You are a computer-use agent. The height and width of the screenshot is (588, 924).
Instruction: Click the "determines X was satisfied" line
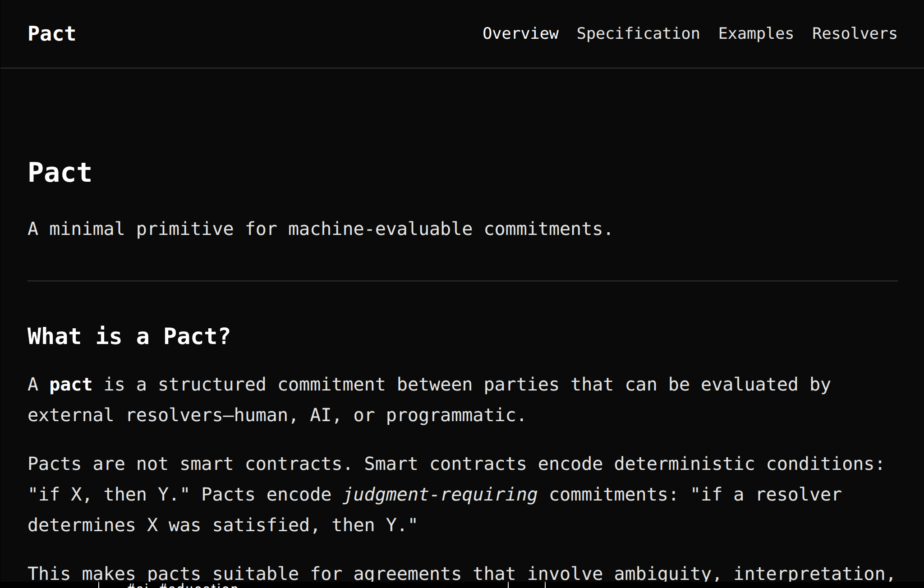click(x=174, y=525)
